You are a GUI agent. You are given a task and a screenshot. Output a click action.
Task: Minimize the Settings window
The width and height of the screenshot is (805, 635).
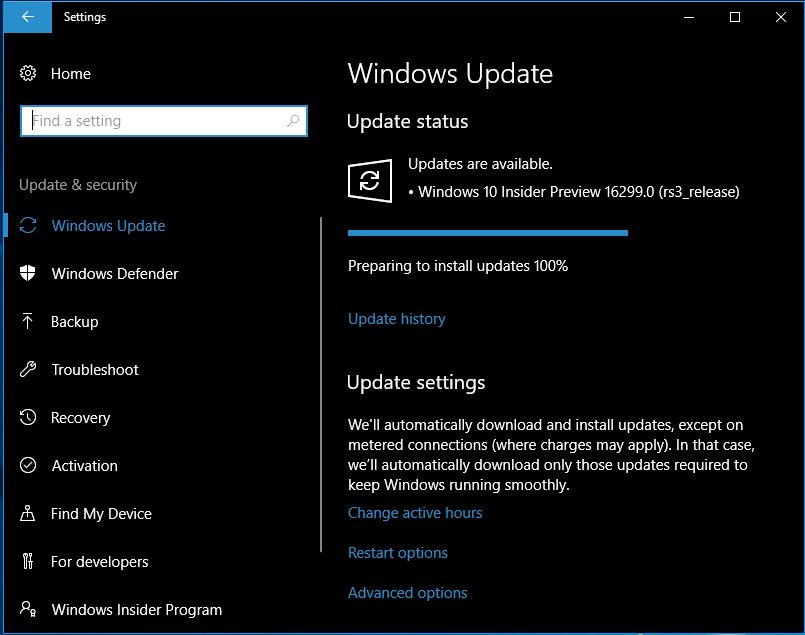pos(689,17)
